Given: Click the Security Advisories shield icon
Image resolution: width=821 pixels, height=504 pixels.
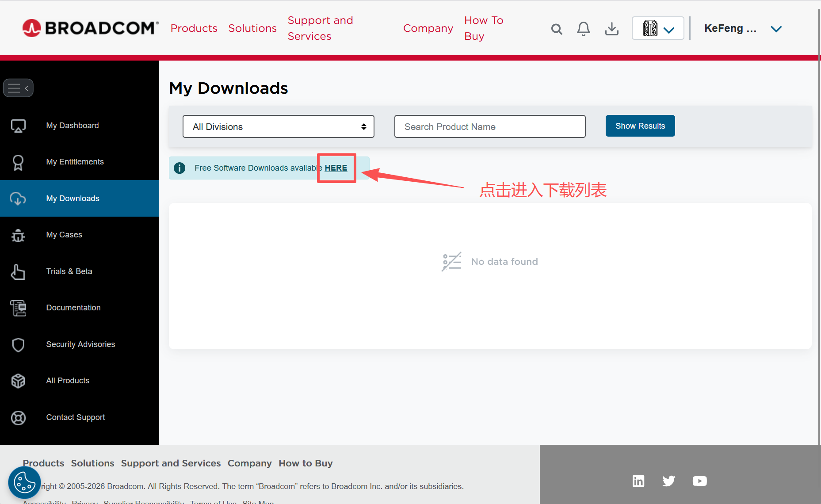Looking at the screenshot, I should point(18,345).
